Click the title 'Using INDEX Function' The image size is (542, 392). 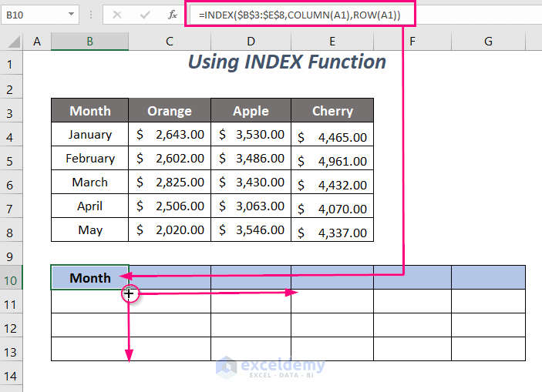pyautogui.click(x=287, y=62)
